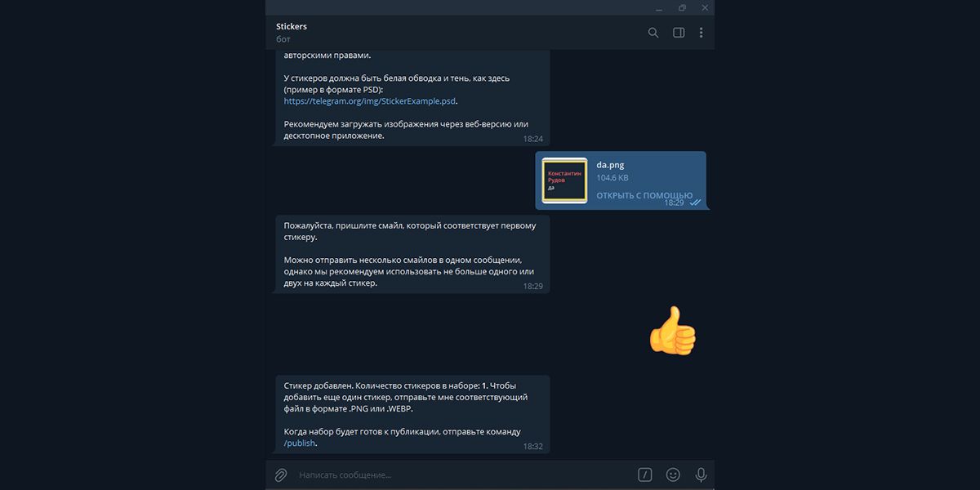
Task: Click the message asking Пожалуйста, пришлите смайл
Action: (412, 254)
